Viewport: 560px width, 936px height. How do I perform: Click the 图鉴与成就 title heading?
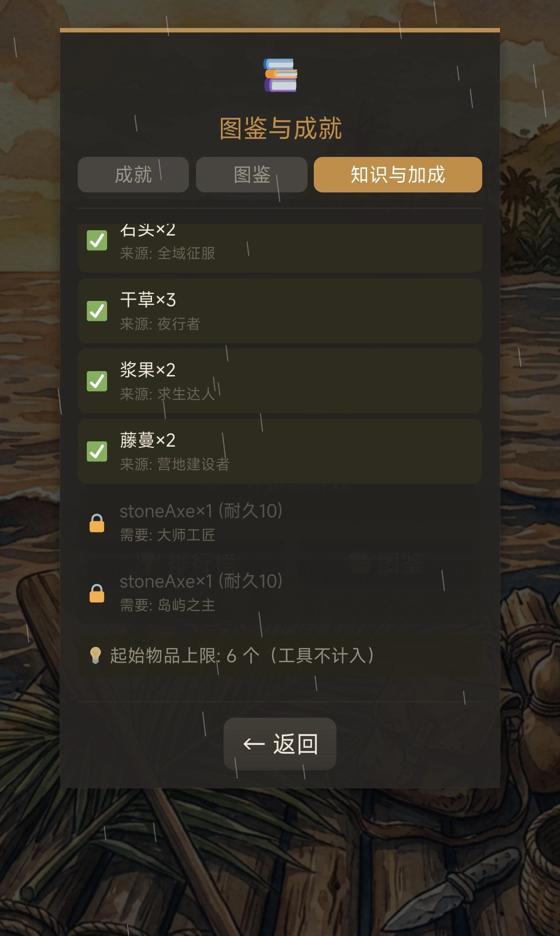click(x=280, y=129)
